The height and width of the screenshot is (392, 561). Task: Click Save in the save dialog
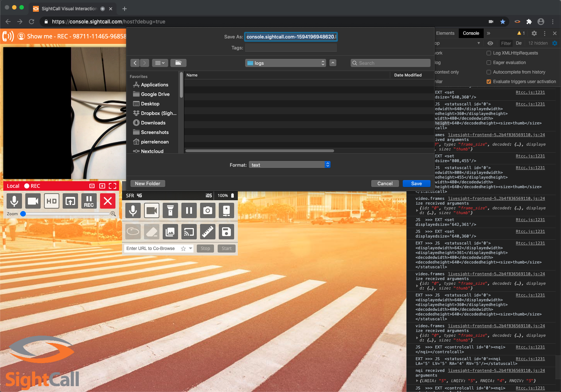[417, 184]
